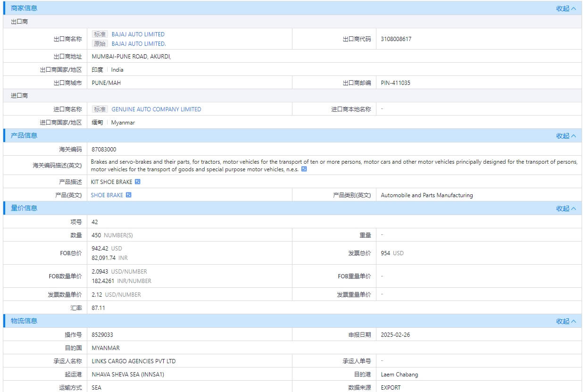This screenshot has height=392, width=583.
Task: Click the transport mode value SEA
Action: pyautogui.click(x=97, y=388)
